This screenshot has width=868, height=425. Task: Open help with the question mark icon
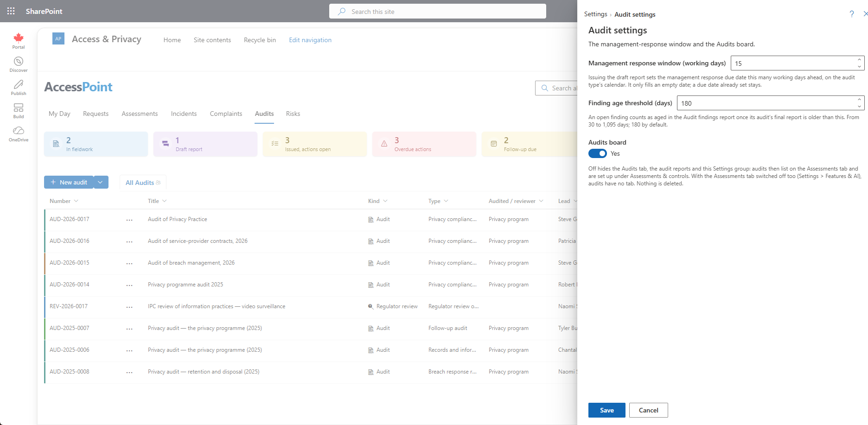pyautogui.click(x=851, y=14)
